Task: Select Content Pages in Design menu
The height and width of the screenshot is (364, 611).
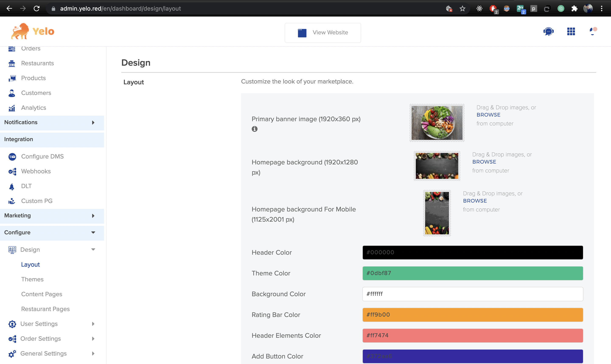Action: [x=42, y=294]
